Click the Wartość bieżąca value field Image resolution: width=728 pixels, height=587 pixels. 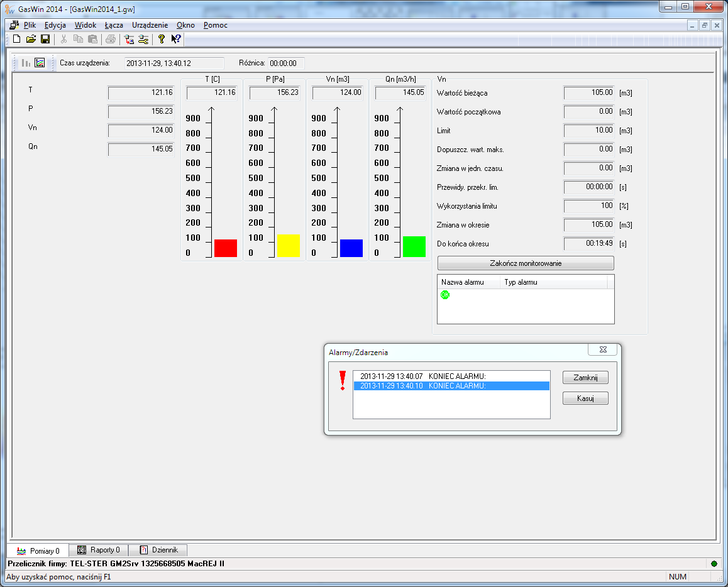pos(588,93)
